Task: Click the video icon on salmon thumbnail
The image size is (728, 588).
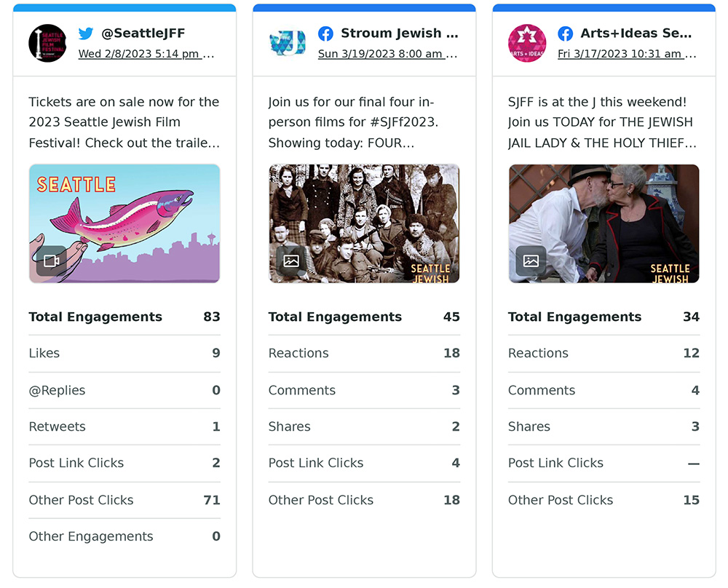Action: click(51, 261)
